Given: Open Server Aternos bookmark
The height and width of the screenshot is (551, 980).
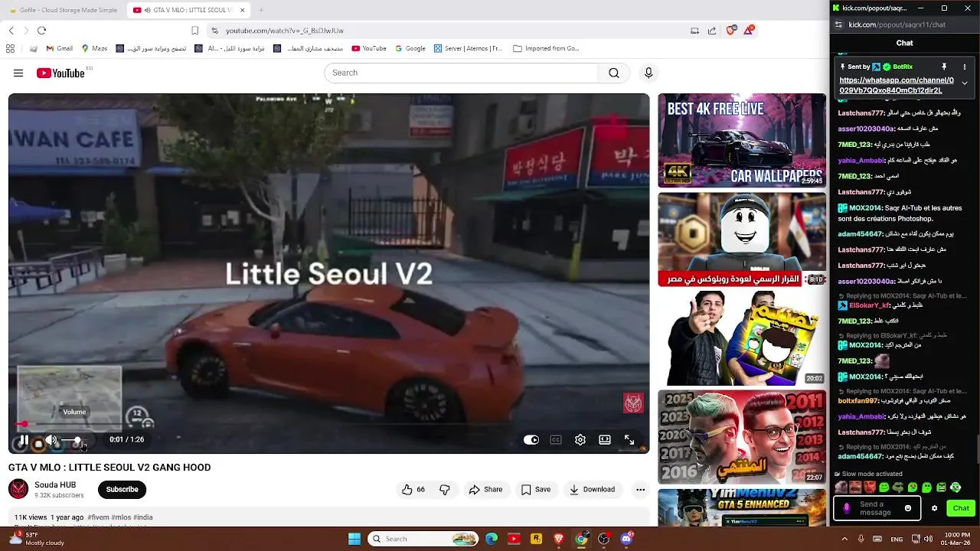Looking at the screenshot, I should (468, 48).
